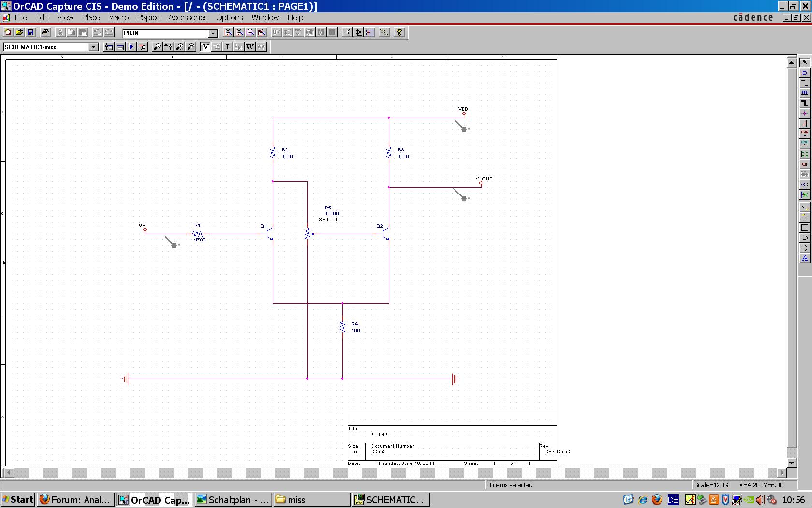Click the Windows Start button
Viewport: 812px width, 508px height.
click(18, 500)
